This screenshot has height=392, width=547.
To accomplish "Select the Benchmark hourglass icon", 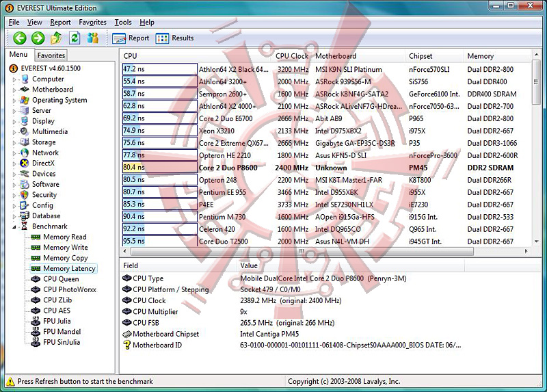I will (25, 226).
